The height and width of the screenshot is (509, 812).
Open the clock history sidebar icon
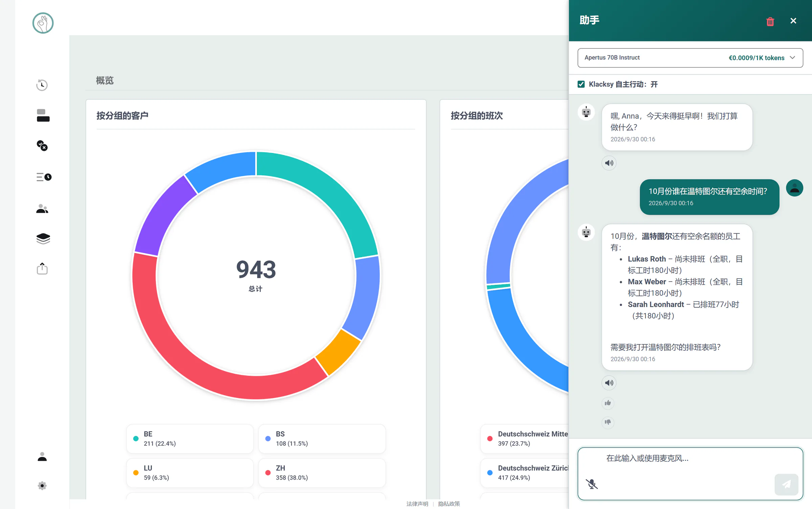coord(42,85)
